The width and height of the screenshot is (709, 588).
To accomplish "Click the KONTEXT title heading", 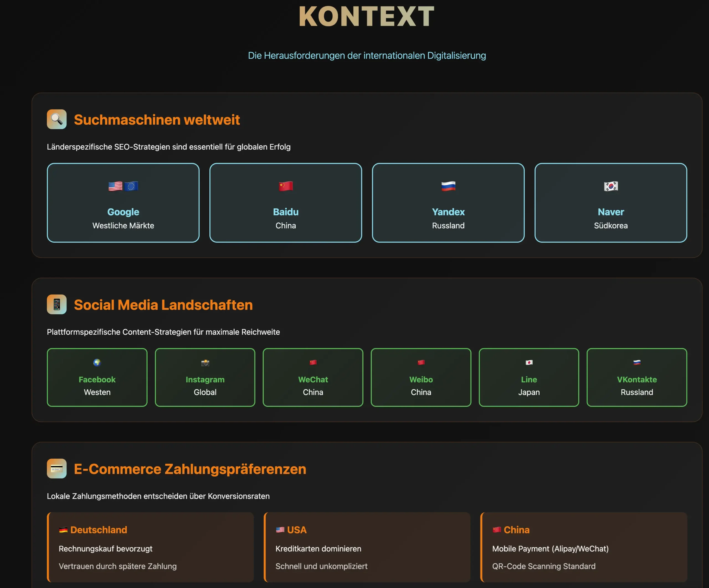I will (366, 16).
